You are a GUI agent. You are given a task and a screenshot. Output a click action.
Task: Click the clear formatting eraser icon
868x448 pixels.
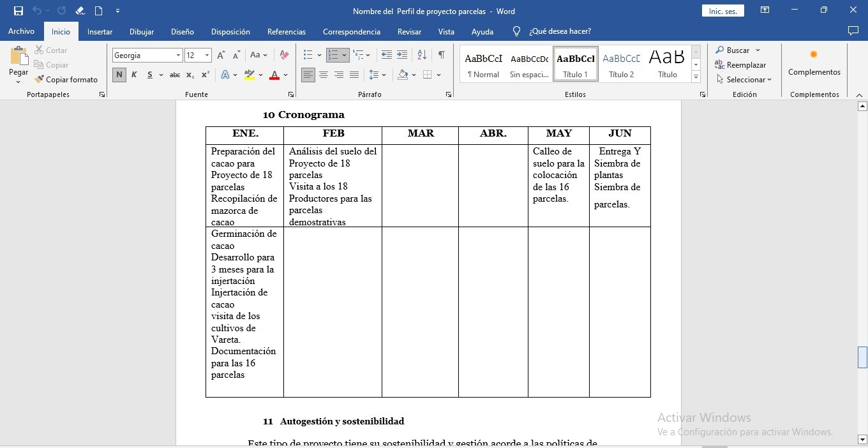pos(284,56)
